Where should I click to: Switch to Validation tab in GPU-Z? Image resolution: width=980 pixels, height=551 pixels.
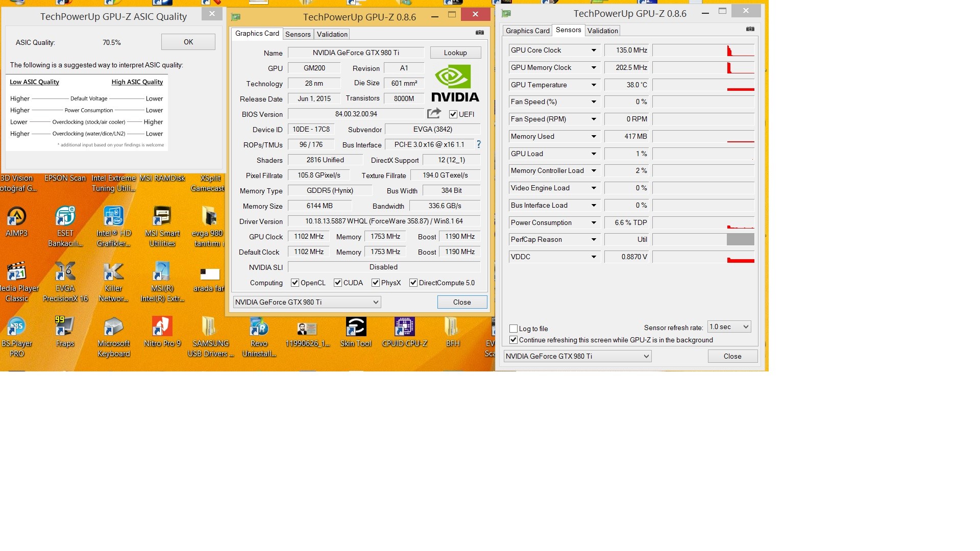coord(331,34)
